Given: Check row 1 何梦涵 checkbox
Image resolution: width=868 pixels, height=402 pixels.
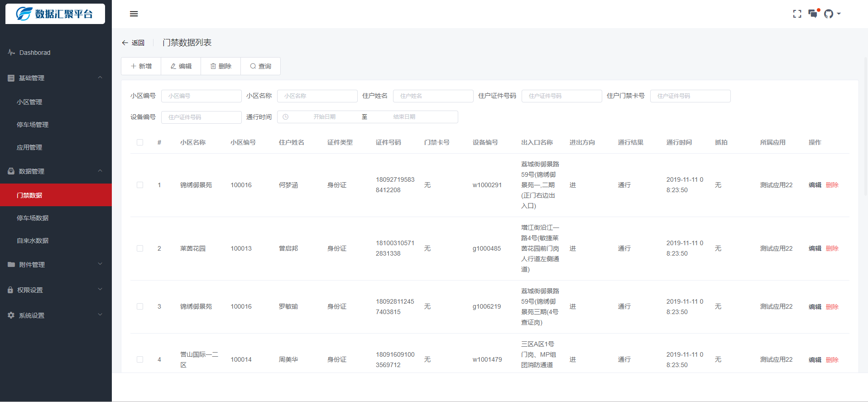Looking at the screenshot, I should pyautogui.click(x=140, y=185).
